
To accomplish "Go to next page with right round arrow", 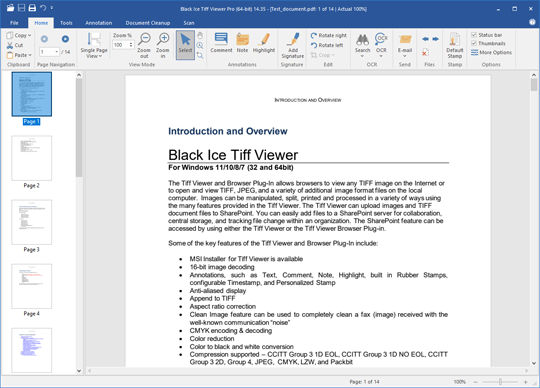I will click(65, 39).
